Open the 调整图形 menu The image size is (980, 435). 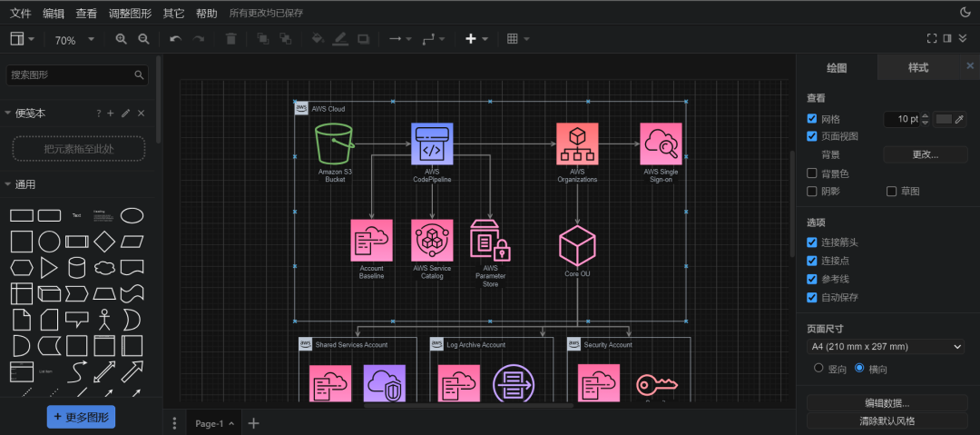click(x=131, y=13)
